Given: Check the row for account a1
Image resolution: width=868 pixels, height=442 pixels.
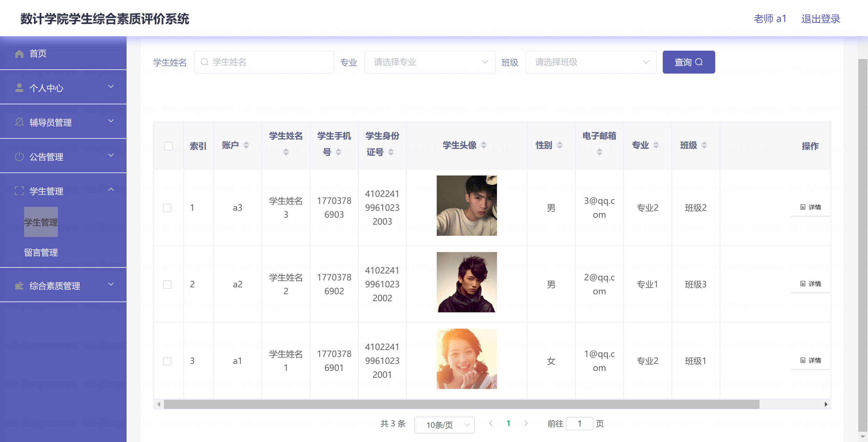Looking at the screenshot, I should coord(167,361).
